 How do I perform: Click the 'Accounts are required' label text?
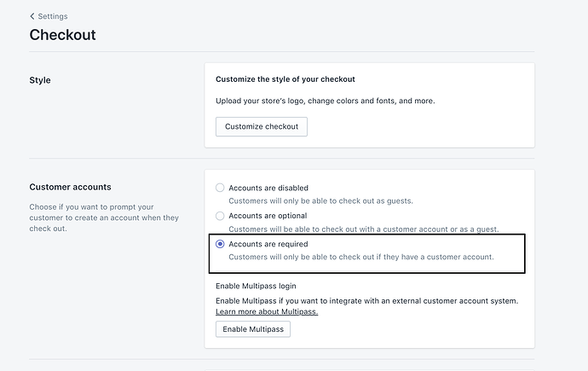pos(268,244)
